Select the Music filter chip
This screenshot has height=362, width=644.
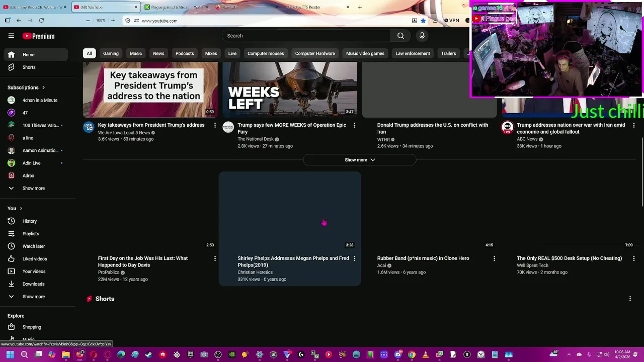tap(136, 53)
